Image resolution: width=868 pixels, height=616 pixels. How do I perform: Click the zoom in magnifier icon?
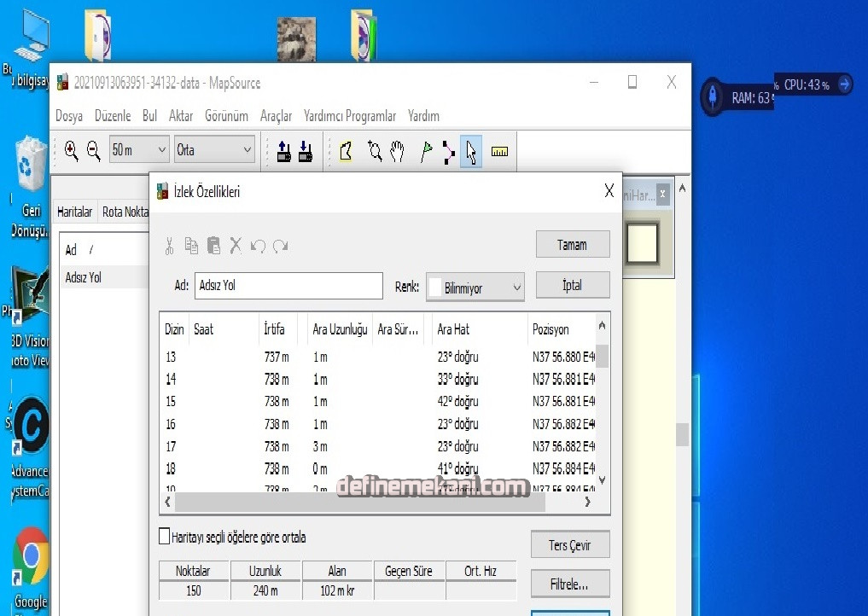(x=71, y=151)
